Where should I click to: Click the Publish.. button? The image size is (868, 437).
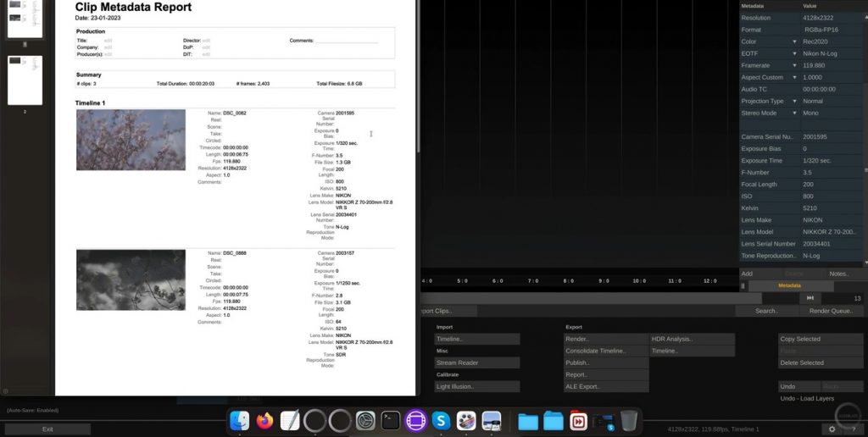(605, 362)
